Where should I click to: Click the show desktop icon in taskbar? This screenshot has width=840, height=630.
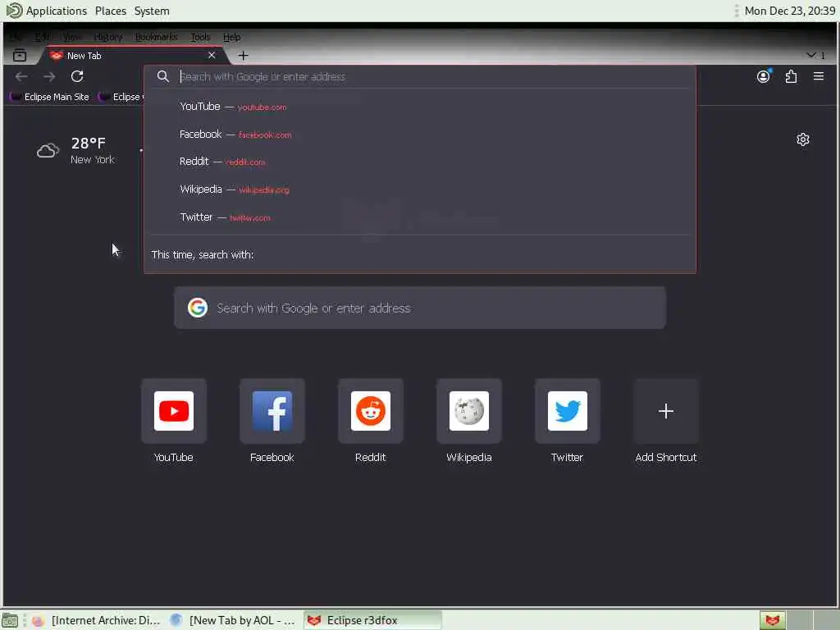(10, 620)
